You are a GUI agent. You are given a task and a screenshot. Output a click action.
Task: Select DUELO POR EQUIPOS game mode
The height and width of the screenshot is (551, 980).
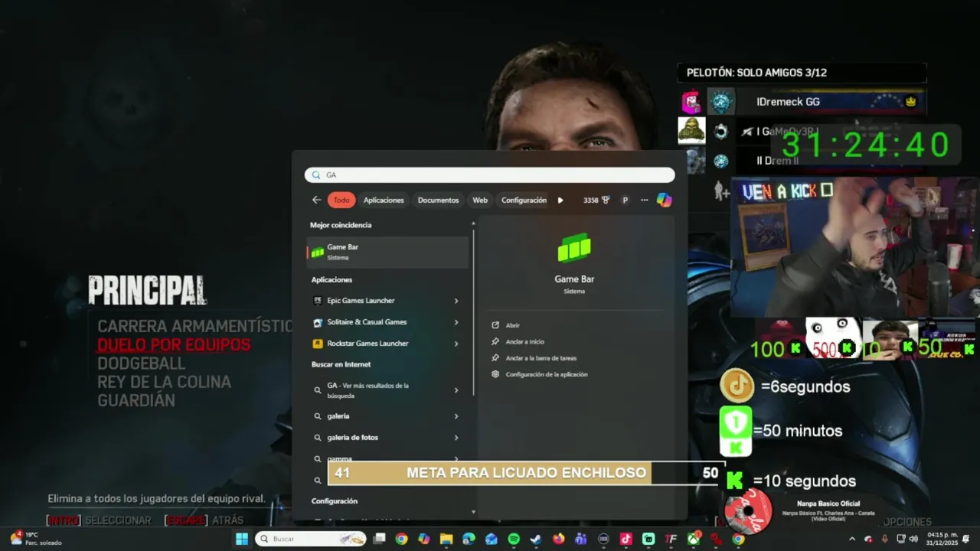[174, 344]
